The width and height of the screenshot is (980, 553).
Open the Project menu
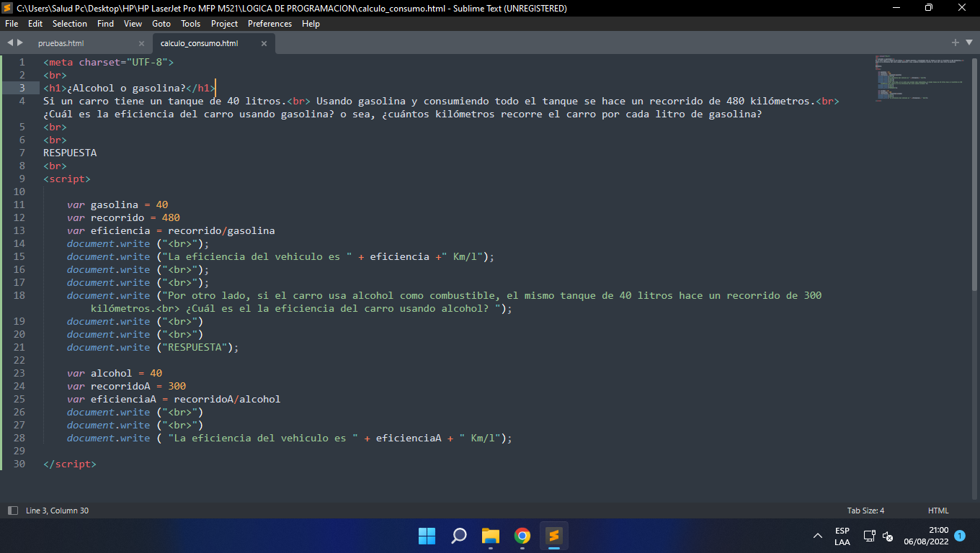[225, 24]
